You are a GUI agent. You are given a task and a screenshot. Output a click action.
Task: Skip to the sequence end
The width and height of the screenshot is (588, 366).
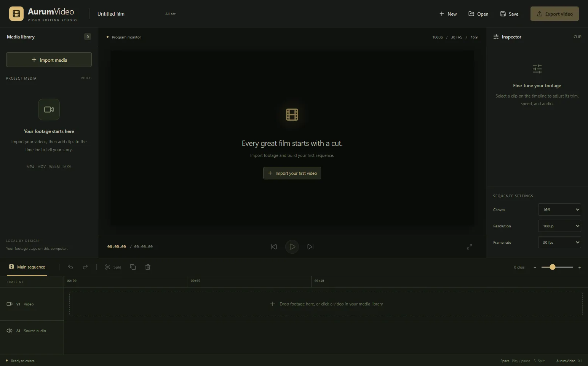coord(310,247)
